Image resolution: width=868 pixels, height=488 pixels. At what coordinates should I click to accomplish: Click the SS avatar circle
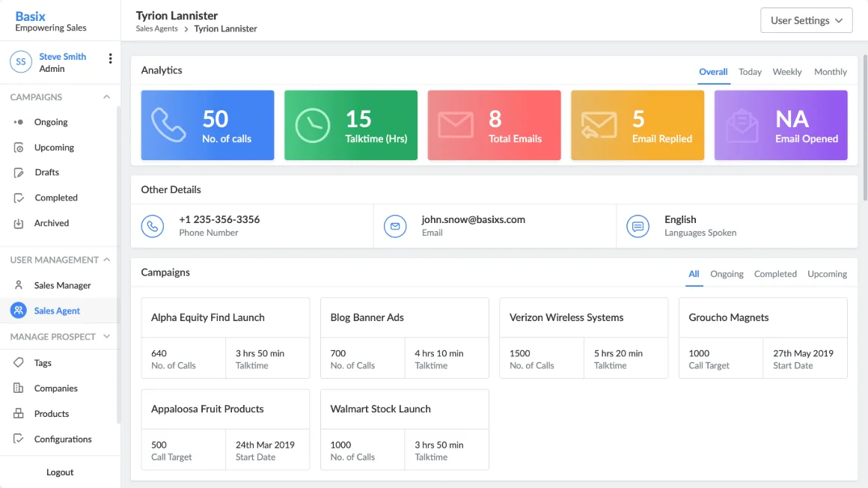[x=21, y=62]
